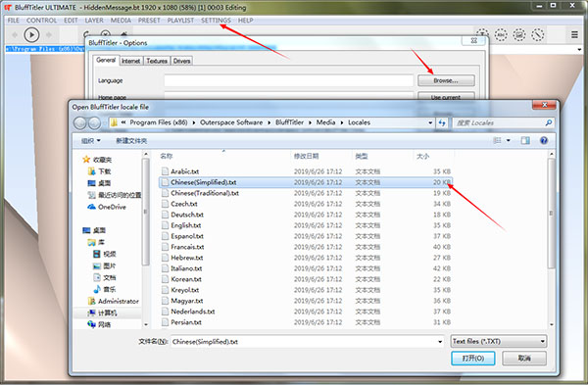
Task: Click the 打开(O) open button
Action: 473,359
